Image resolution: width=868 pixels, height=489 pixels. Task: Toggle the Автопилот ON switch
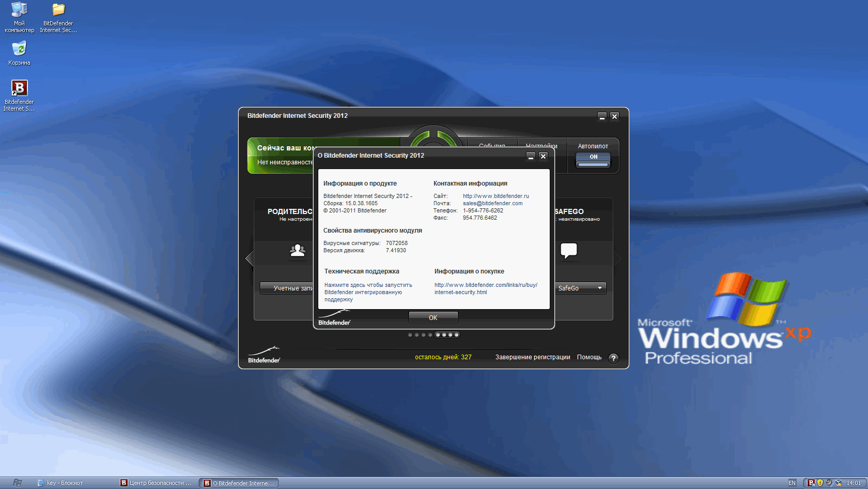click(x=593, y=160)
